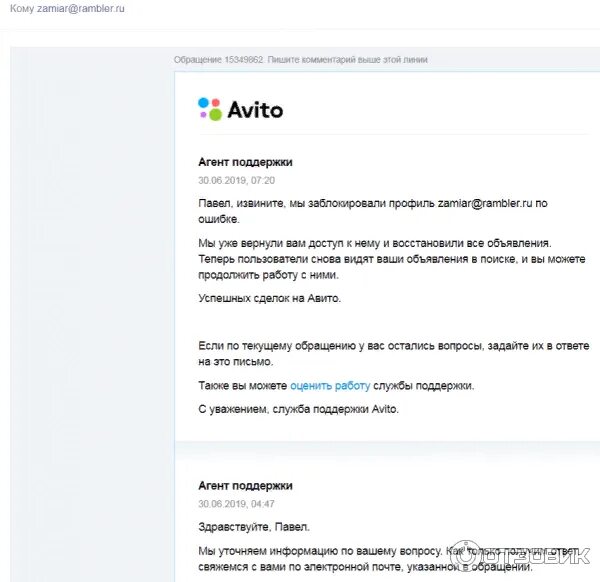This screenshot has width=600, height=582.
Task: Click the paragraph 'Мы уже вернули вам доступ'
Action: 392,259
